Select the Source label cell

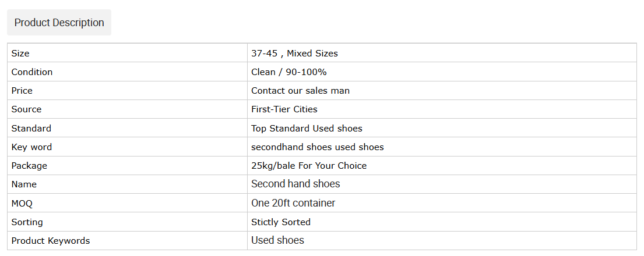tap(127, 109)
